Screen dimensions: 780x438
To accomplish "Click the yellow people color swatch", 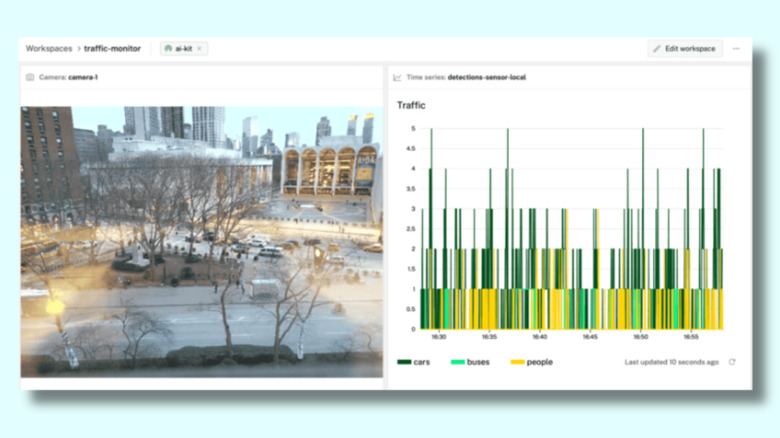I will [517, 362].
